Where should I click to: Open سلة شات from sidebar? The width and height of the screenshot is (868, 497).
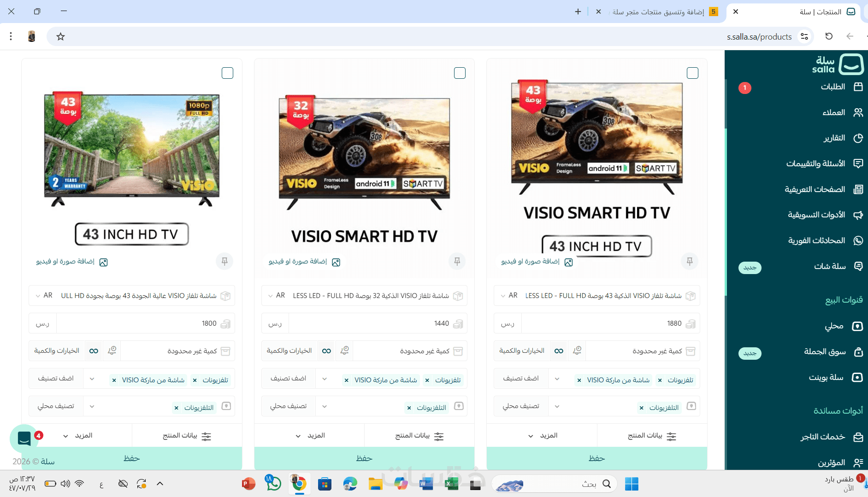tap(838, 266)
